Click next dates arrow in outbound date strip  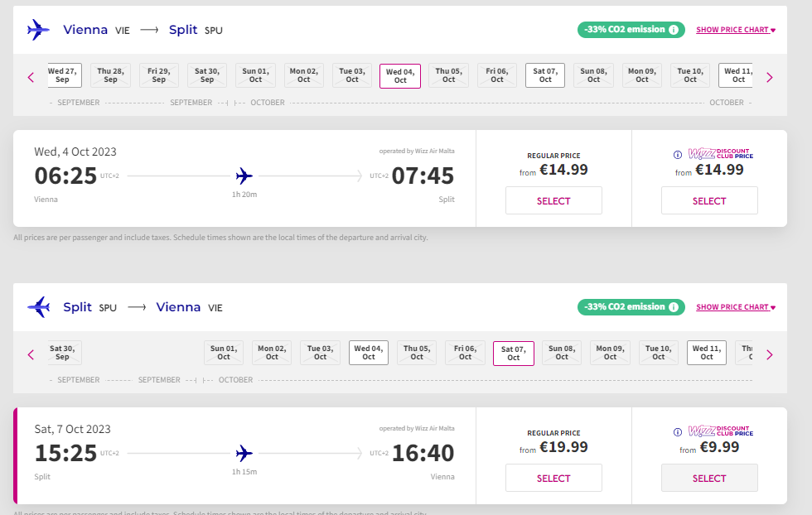click(x=769, y=77)
